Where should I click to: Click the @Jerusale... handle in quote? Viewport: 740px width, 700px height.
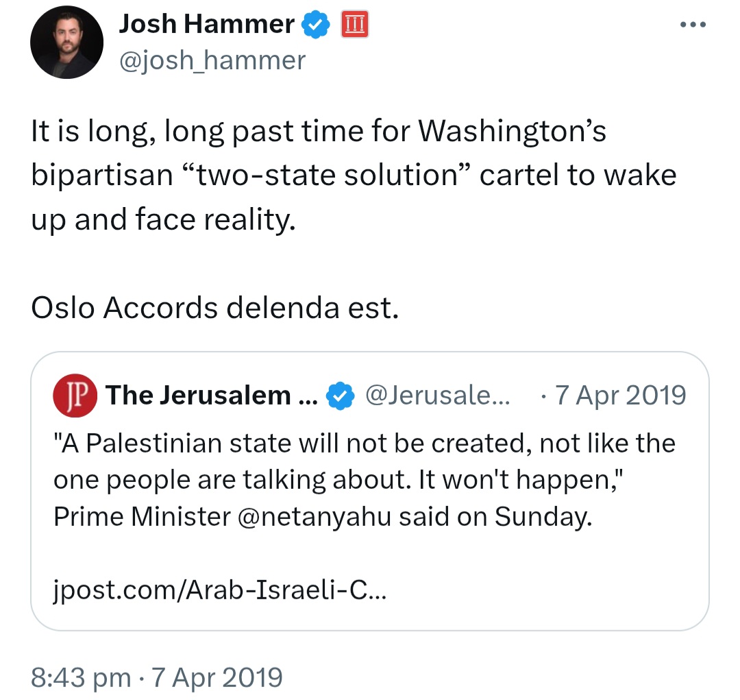[x=438, y=396]
